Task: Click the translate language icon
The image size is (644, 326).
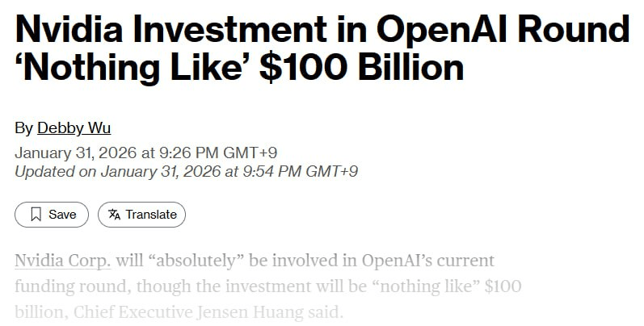Action: 115,215
